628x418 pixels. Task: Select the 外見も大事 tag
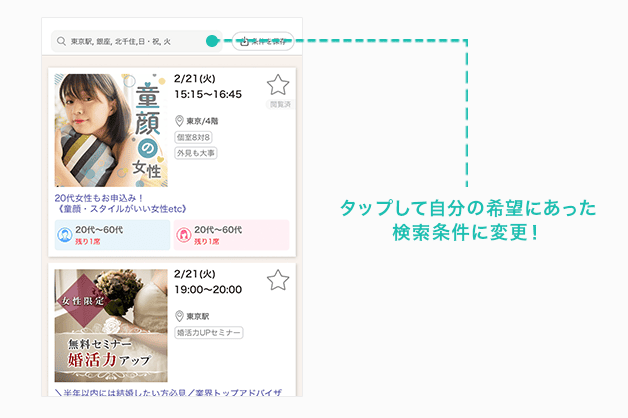click(x=196, y=153)
